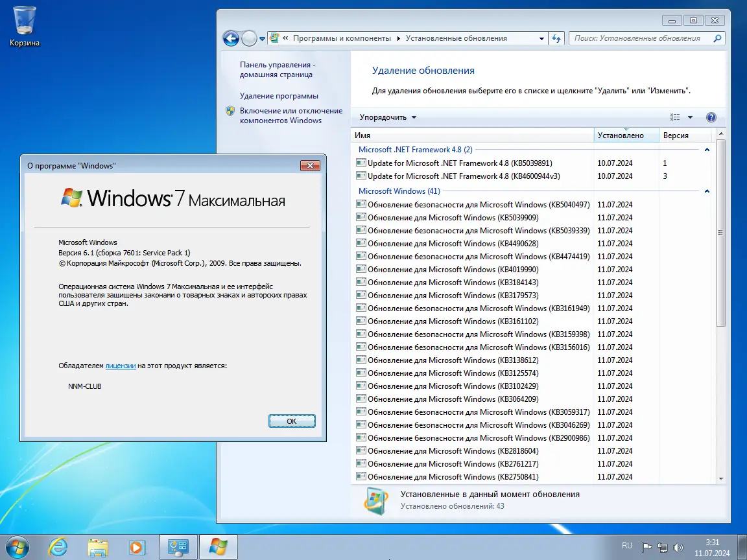Click the Back navigation arrow in the updates window
This screenshot has width=747, height=560.
click(231, 38)
